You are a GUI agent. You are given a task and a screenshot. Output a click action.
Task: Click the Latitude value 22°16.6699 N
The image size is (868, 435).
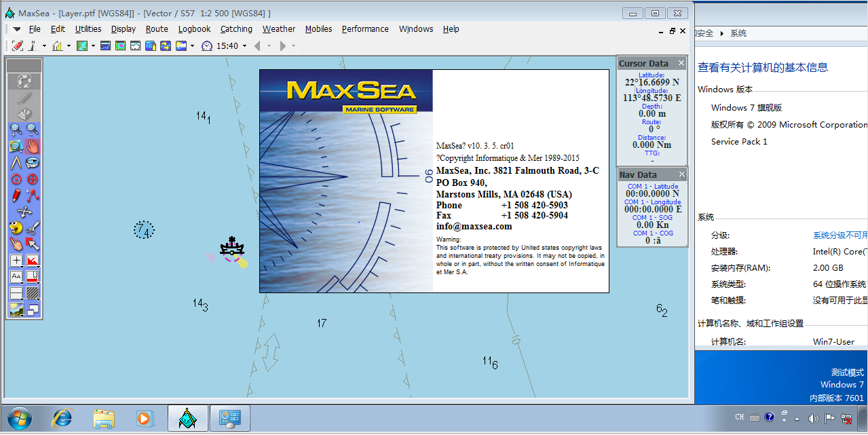click(652, 83)
